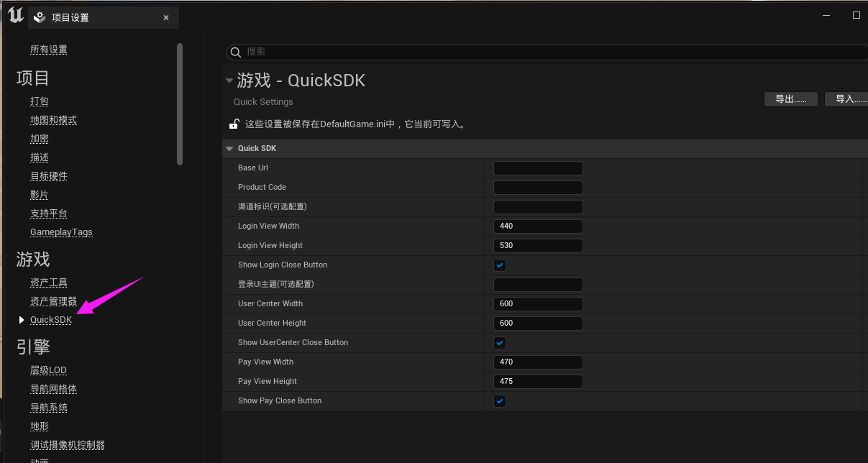This screenshot has height=463, width=868.
Task: Uncheck Show Pay Close Button
Action: point(500,401)
